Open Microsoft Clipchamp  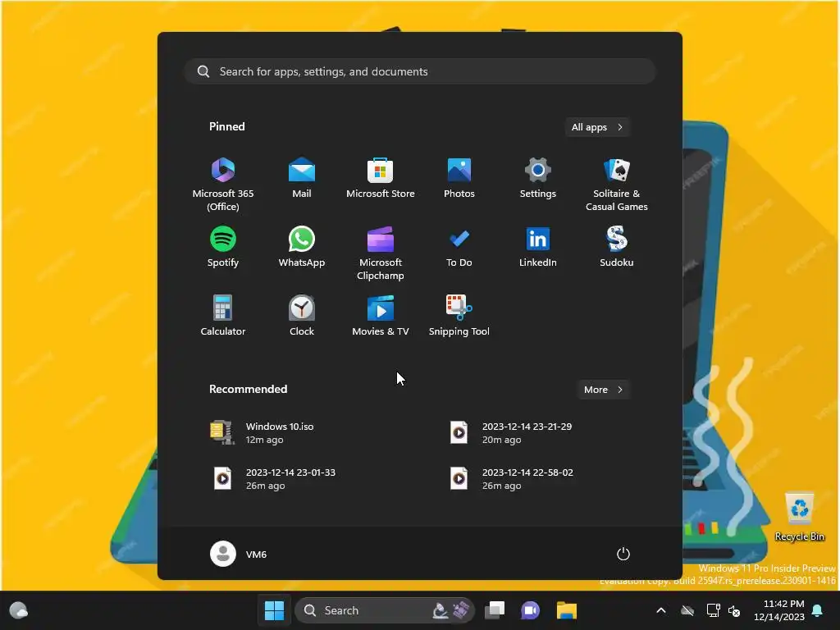coord(381,253)
